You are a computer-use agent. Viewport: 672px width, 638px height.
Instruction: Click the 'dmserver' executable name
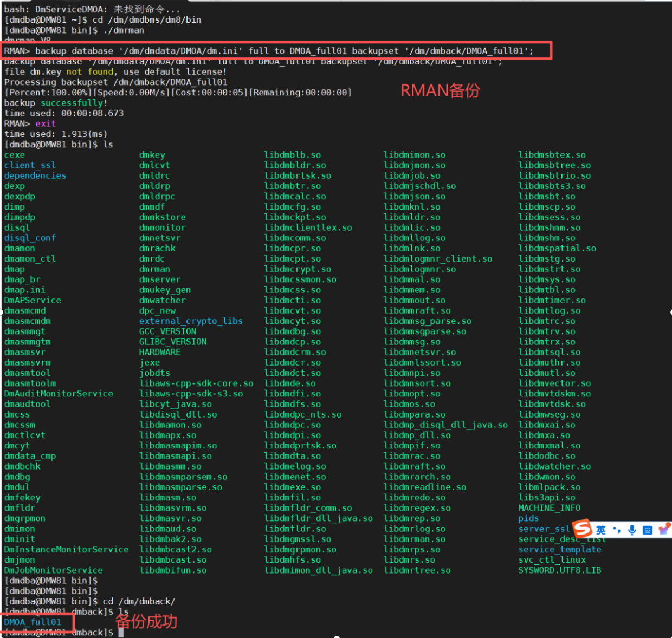(160, 279)
